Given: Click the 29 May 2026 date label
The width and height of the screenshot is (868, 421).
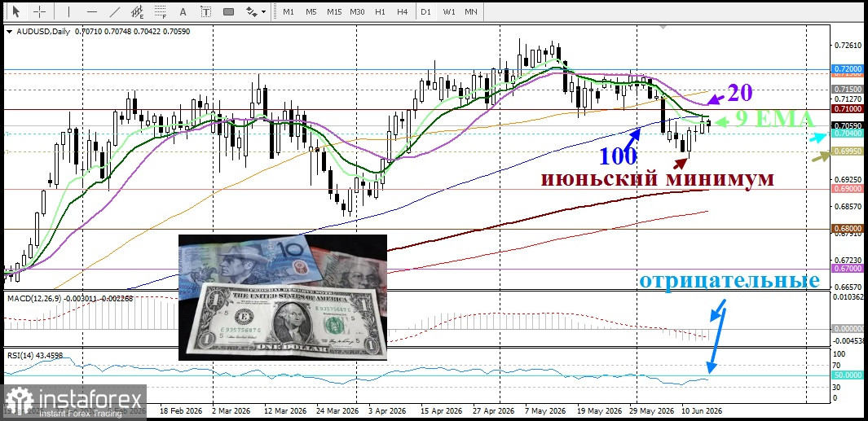Looking at the screenshot, I should pos(651,411).
